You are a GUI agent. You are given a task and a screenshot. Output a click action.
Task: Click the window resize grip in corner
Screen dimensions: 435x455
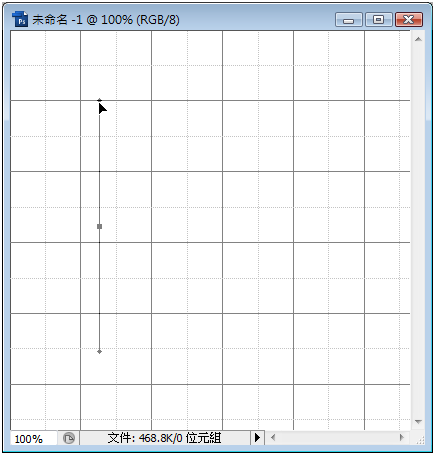420,440
